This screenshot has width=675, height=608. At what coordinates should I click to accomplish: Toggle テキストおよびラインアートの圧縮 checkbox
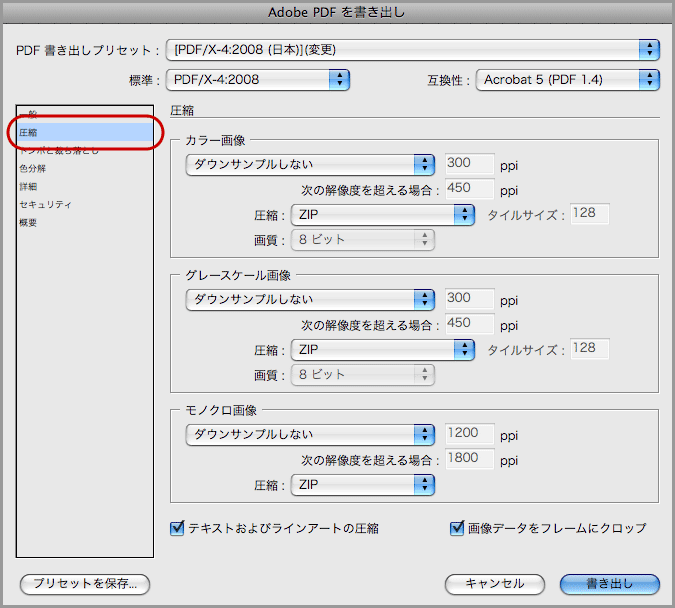pos(177,528)
